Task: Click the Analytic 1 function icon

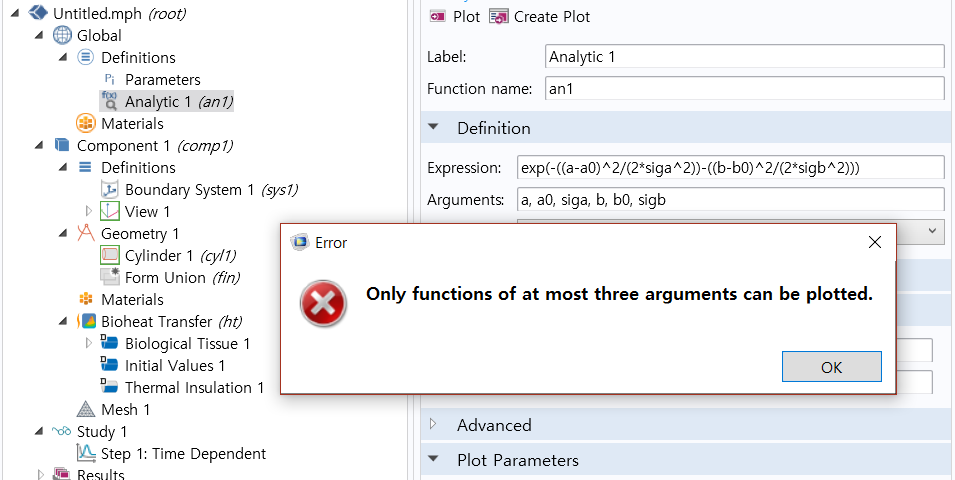Action: tap(110, 101)
